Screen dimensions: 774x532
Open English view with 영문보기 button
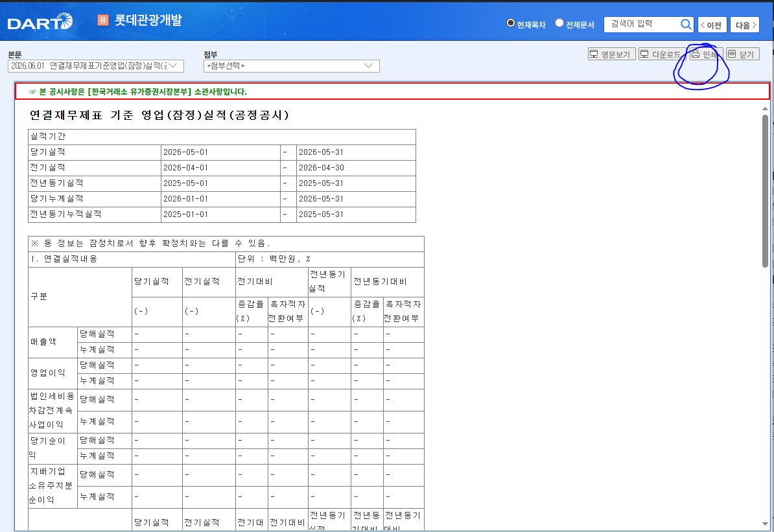611,54
